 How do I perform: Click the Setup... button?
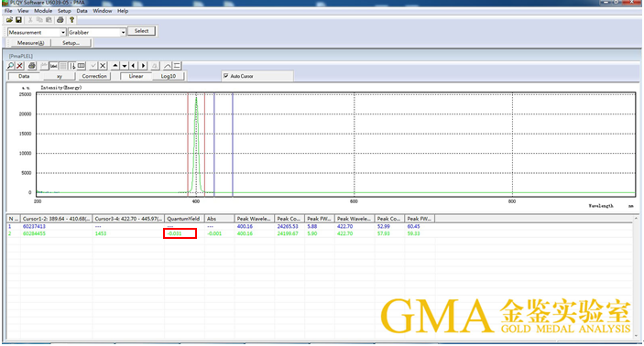pos(71,43)
